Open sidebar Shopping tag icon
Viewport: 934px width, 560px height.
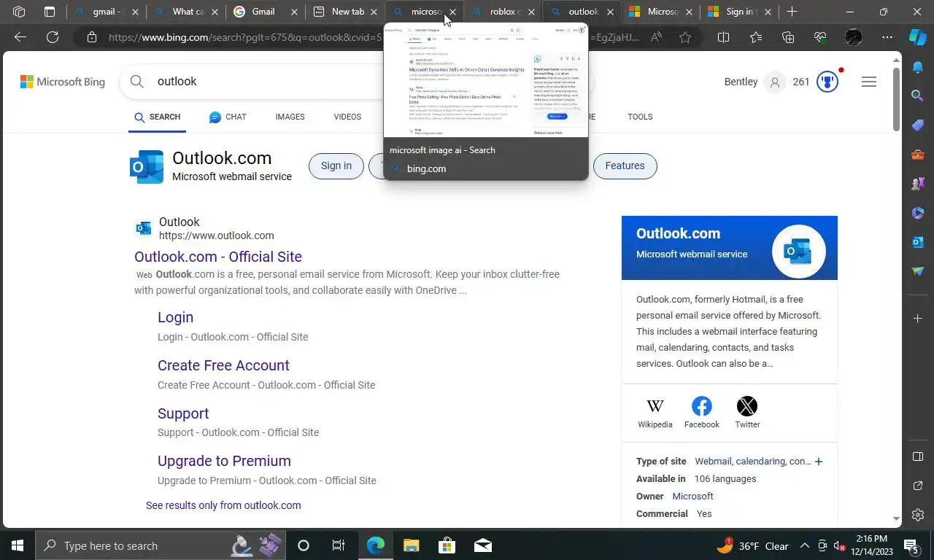coord(918,125)
